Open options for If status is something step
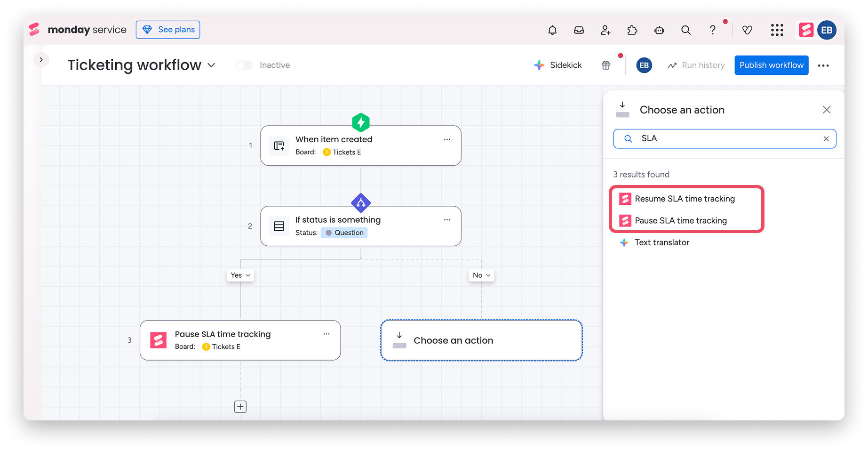Viewport: 868px width, 451px height. coord(447,220)
